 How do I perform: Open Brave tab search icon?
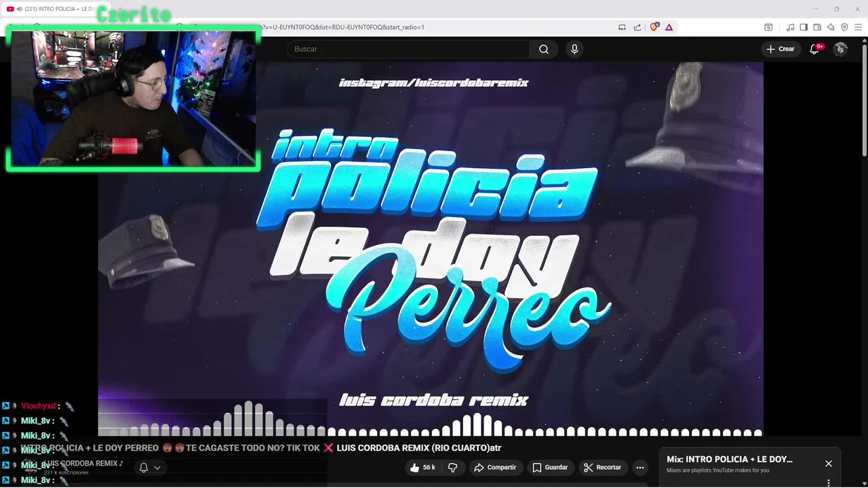pyautogui.click(x=768, y=27)
